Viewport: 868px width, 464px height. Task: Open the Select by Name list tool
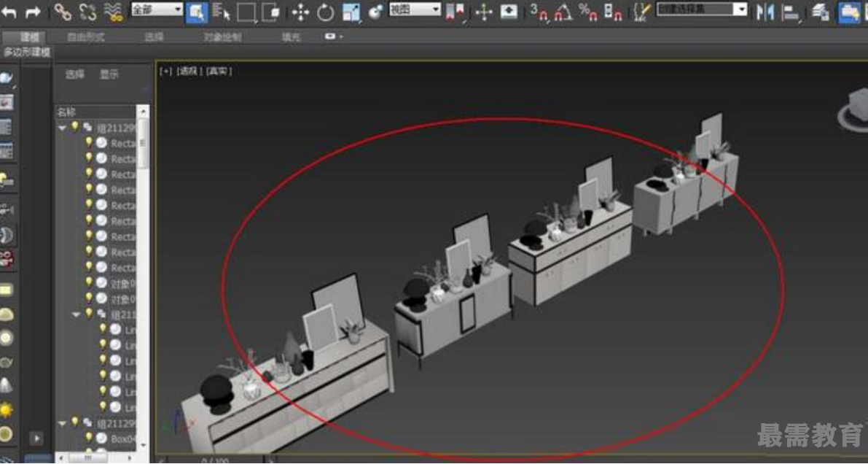[222, 12]
